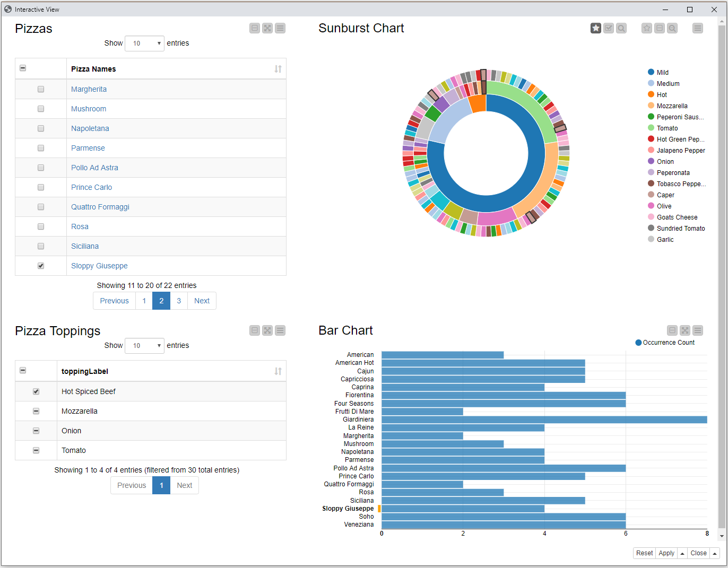The width and height of the screenshot is (728, 568).
Task: Click the outlined star icon in the Sunburst Chart toolbar
Action: click(x=647, y=28)
